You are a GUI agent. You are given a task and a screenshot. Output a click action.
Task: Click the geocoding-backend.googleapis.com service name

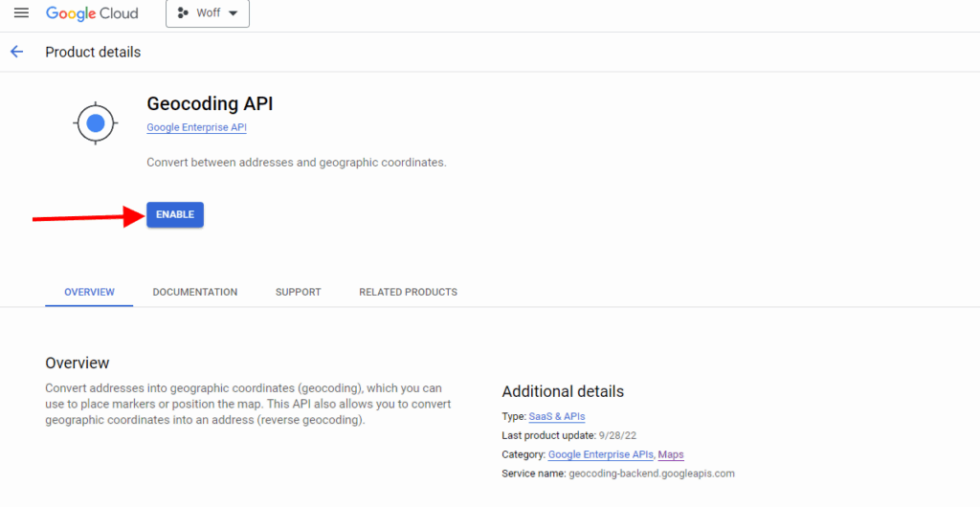651,474
